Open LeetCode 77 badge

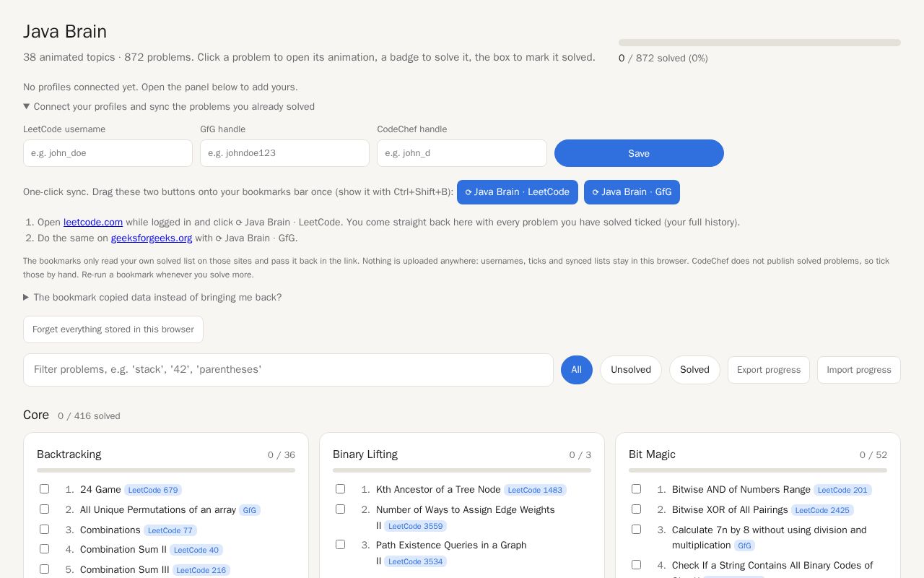pyautogui.click(x=170, y=530)
